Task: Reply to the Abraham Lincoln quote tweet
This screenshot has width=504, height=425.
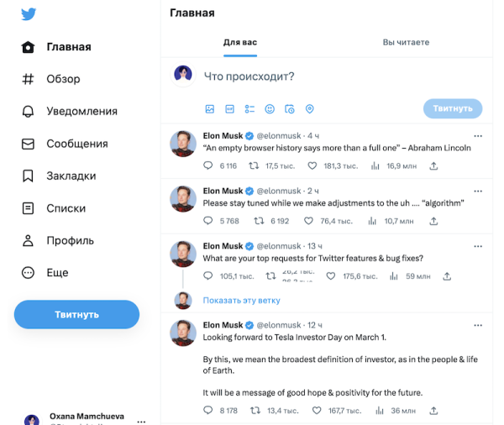Action: tap(209, 166)
